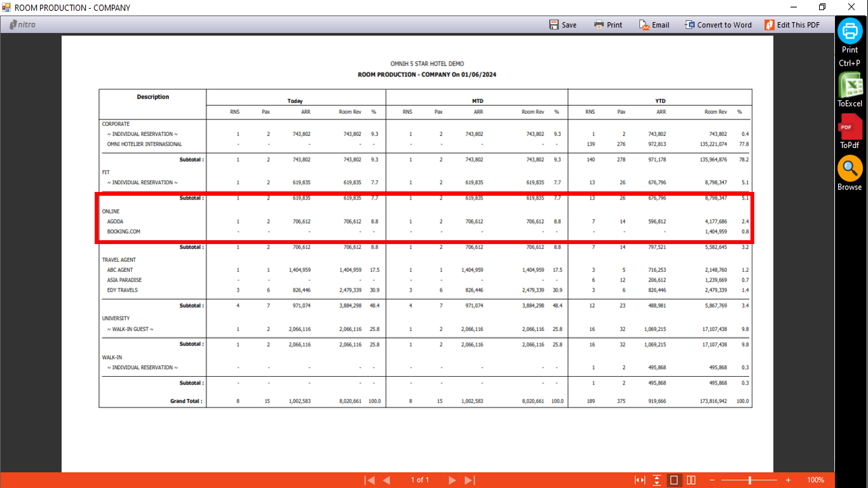Click the WALK-IN category label
868x488 pixels.
coord(112,357)
